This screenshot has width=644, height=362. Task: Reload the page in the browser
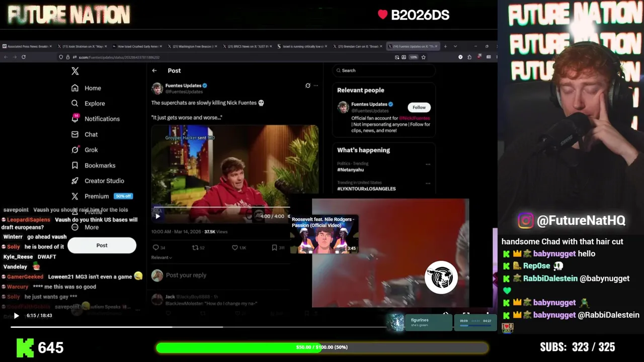click(24, 57)
